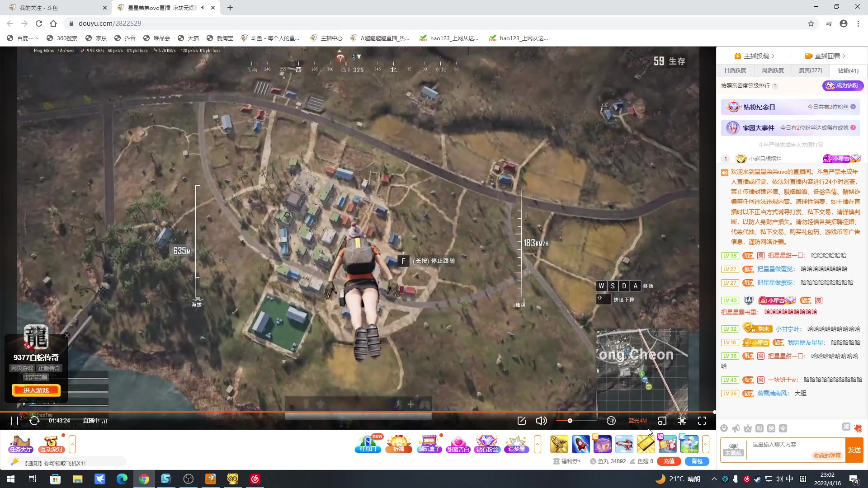
Task: Open the 潮玩盒子 activity icon
Action: point(429,444)
